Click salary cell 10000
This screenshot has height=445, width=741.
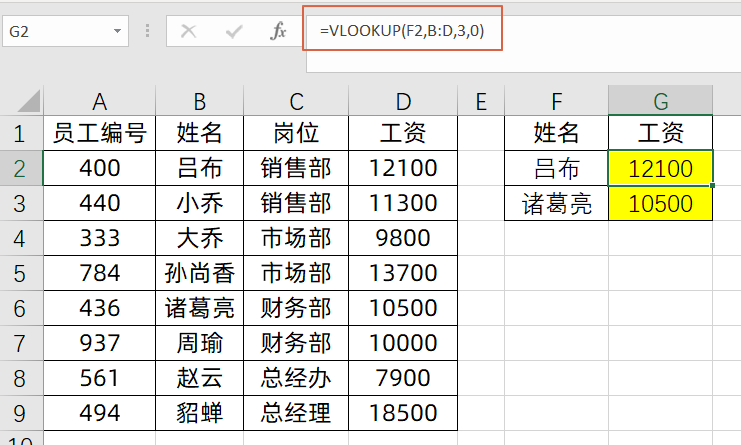(403, 343)
